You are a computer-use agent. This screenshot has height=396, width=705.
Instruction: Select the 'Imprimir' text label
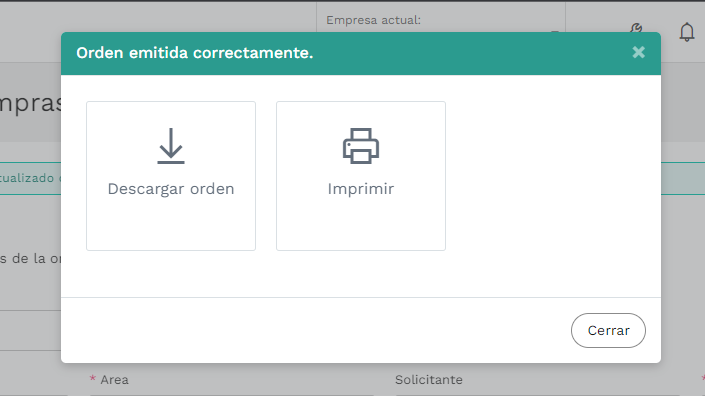pos(361,189)
